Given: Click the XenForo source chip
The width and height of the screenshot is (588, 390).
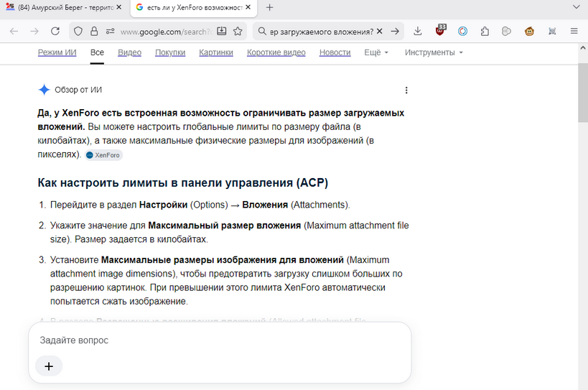Looking at the screenshot, I should (103, 155).
